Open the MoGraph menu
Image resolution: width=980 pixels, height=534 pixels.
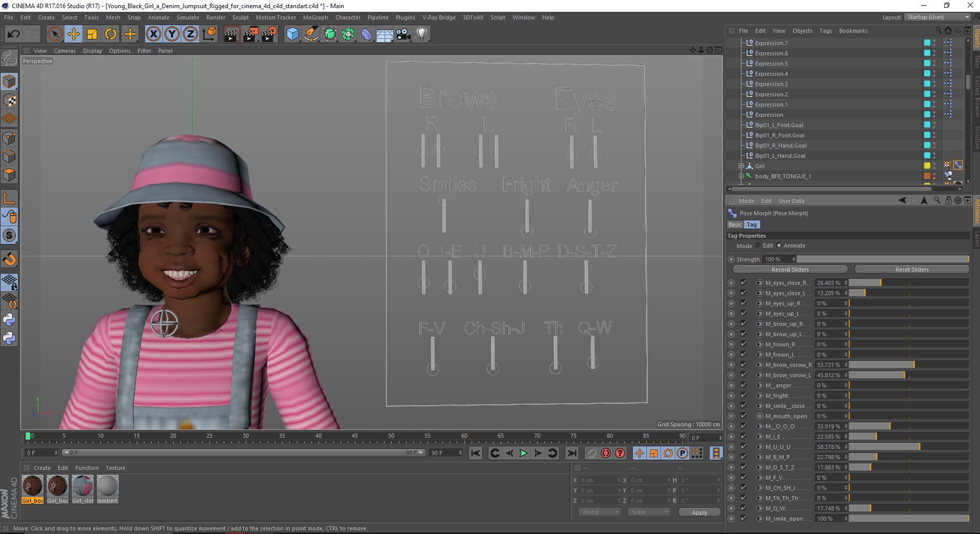[315, 17]
